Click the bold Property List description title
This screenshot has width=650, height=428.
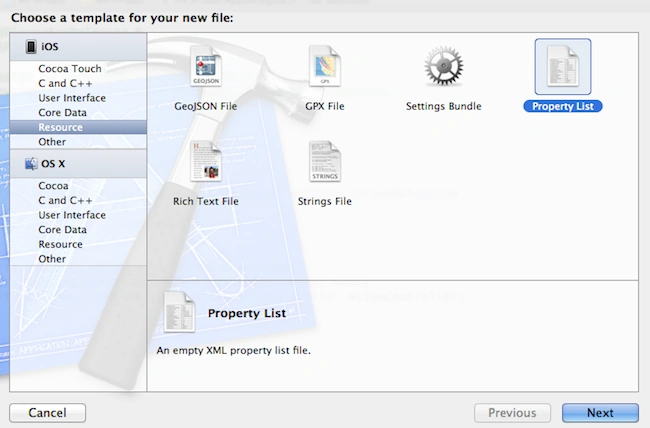pyautogui.click(x=247, y=313)
